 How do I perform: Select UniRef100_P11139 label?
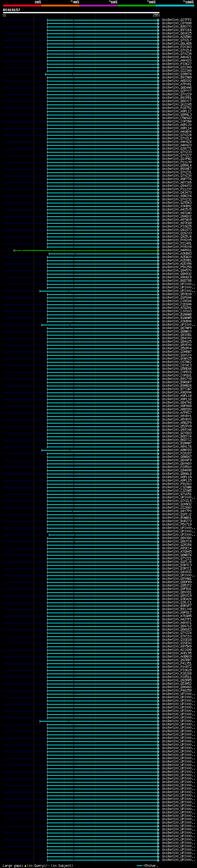point(177,162)
